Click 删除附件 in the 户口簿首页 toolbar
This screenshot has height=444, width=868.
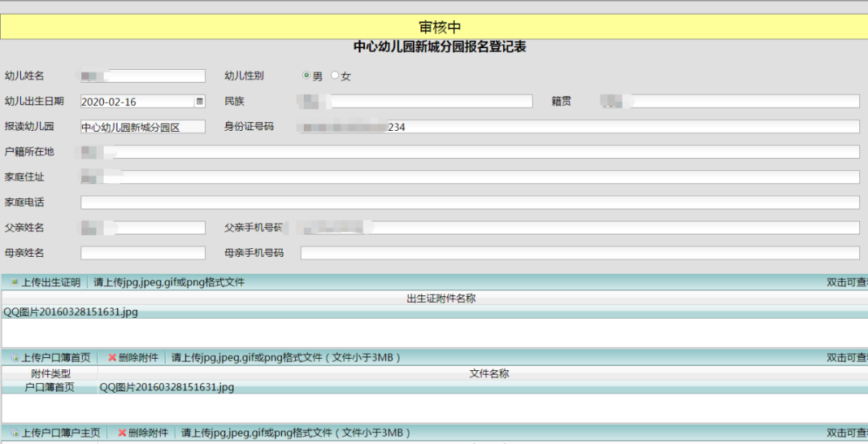[133, 357]
